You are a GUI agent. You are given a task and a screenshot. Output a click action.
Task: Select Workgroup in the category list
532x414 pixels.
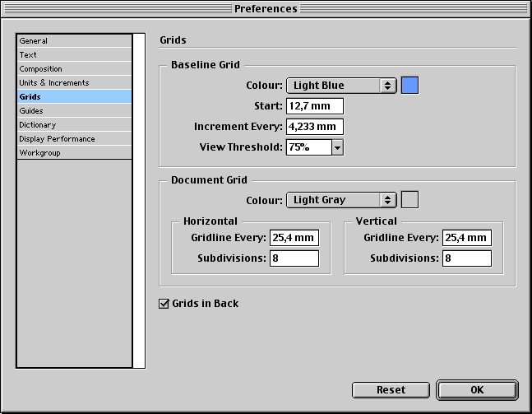click(74, 152)
